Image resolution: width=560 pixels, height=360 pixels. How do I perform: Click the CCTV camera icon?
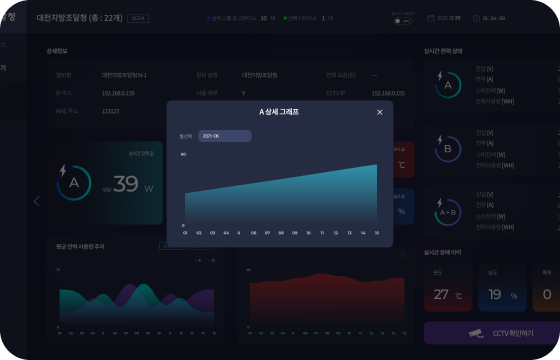coord(476,333)
